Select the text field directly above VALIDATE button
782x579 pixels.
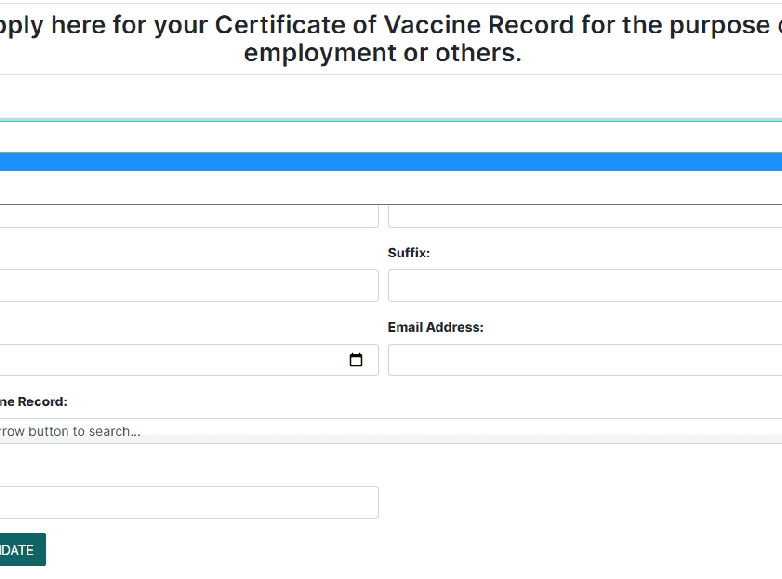click(188, 502)
